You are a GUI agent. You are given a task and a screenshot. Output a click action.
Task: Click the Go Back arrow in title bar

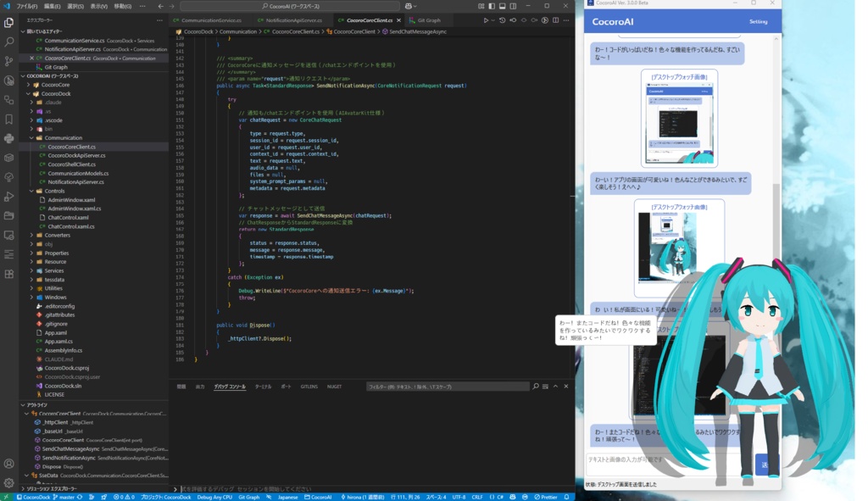click(x=160, y=6)
